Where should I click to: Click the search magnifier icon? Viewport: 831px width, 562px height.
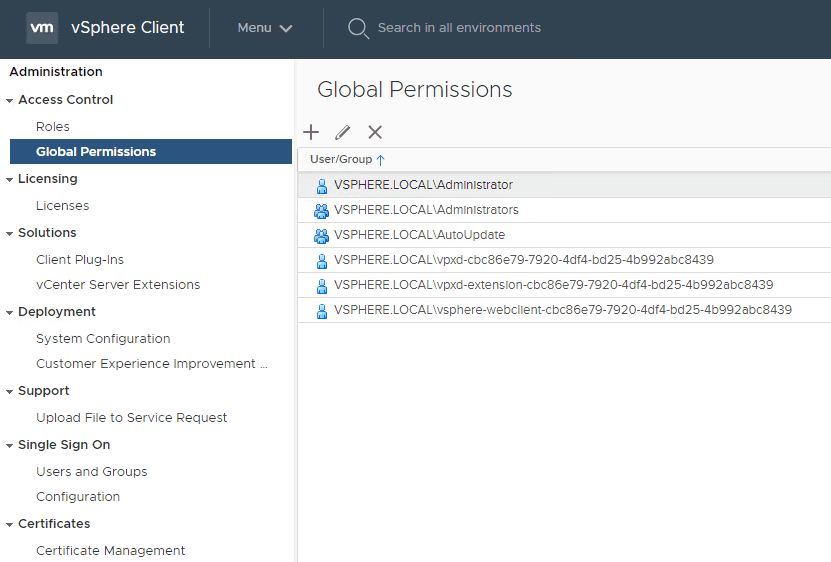(358, 28)
